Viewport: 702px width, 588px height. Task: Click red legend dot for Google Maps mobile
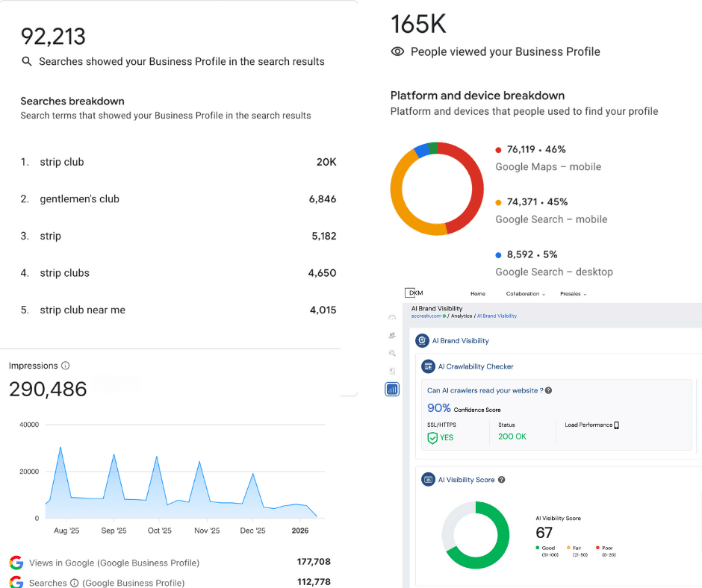[x=498, y=150]
